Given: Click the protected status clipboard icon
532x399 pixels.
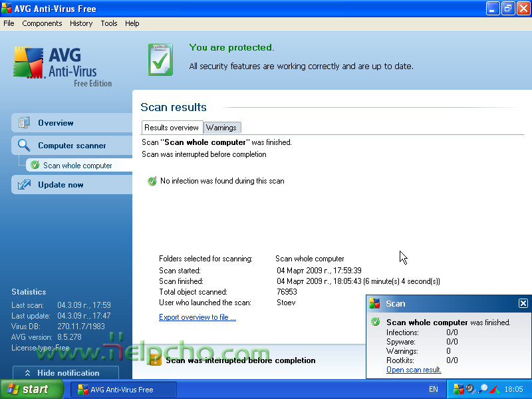Looking at the screenshot, I should point(160,60).
